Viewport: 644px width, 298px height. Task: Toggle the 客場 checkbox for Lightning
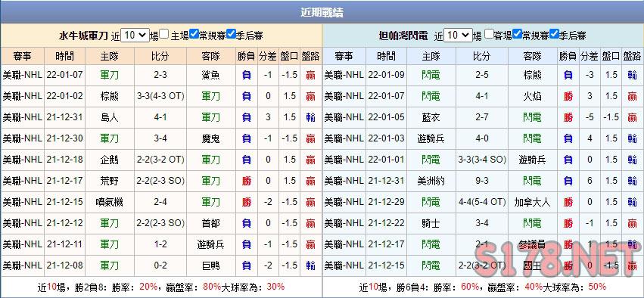click(488, 34)
